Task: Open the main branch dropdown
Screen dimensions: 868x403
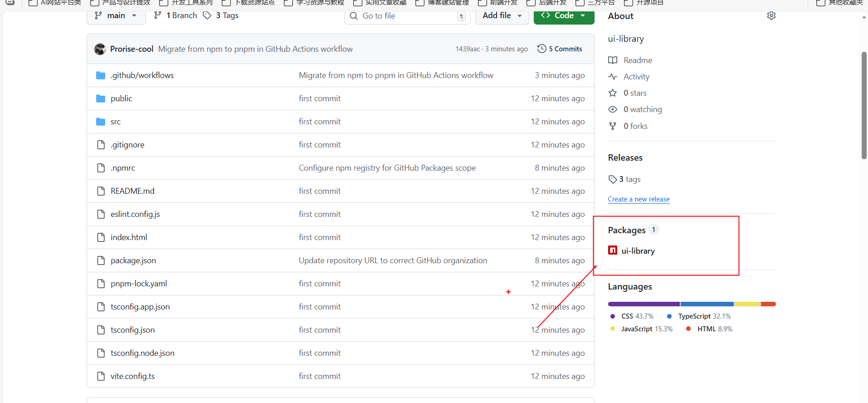Action: pyautogui.click(x=116, y=16)
